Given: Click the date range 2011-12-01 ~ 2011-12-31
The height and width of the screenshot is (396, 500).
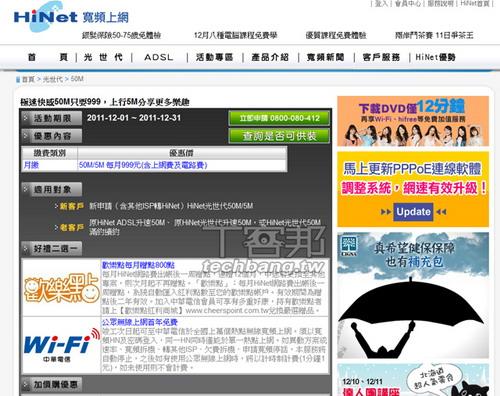Looking at the screenshot, I should (134, 118).
